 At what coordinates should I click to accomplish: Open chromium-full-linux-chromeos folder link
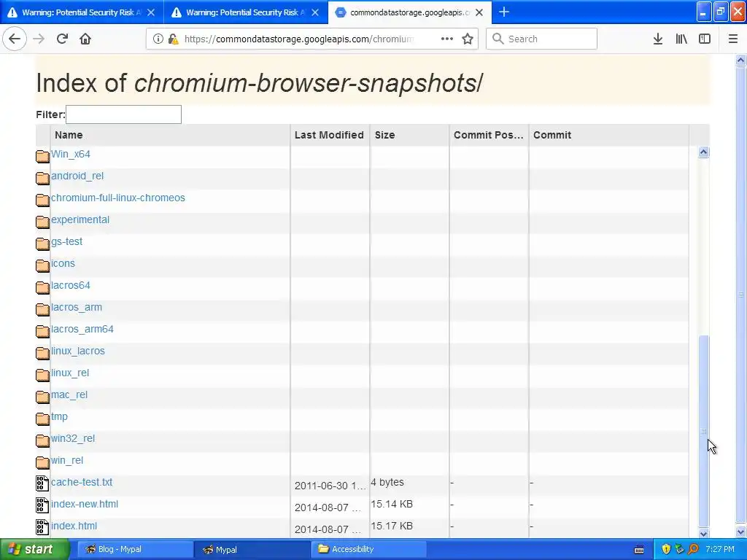point(117,198)
